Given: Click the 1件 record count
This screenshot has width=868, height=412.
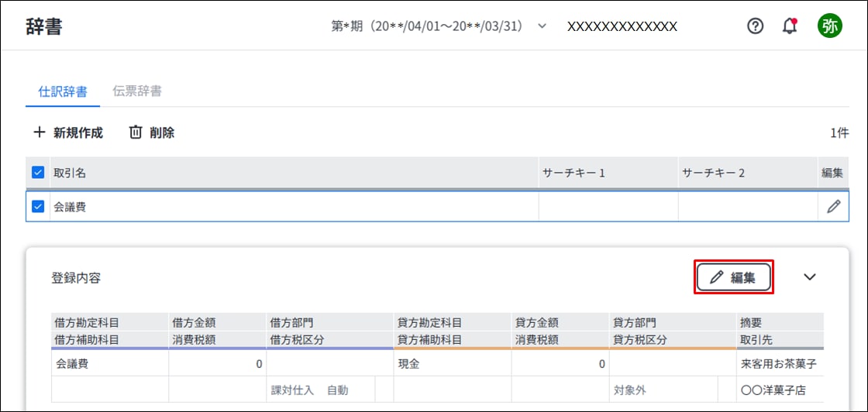Looking at the screenshot, I should 839,132.
